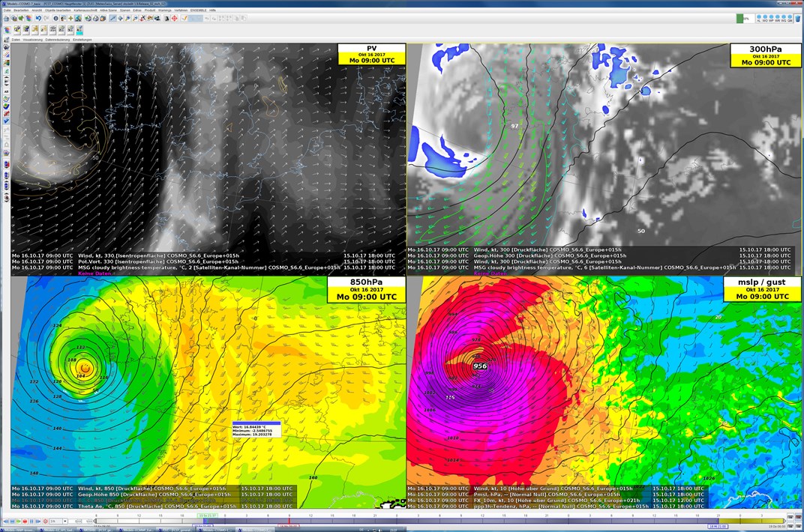The height and width of the screenshot is (532, 804).
Task: Click the Wert 16.84439 °C tooltip
Action: tap(256, 429)
